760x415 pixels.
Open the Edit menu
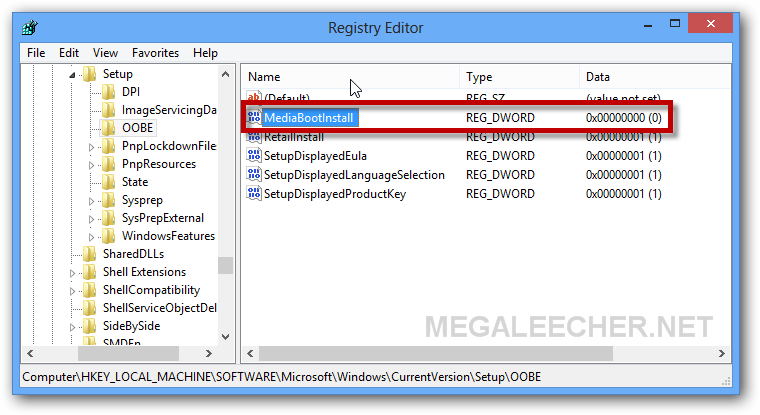(69, 53)
